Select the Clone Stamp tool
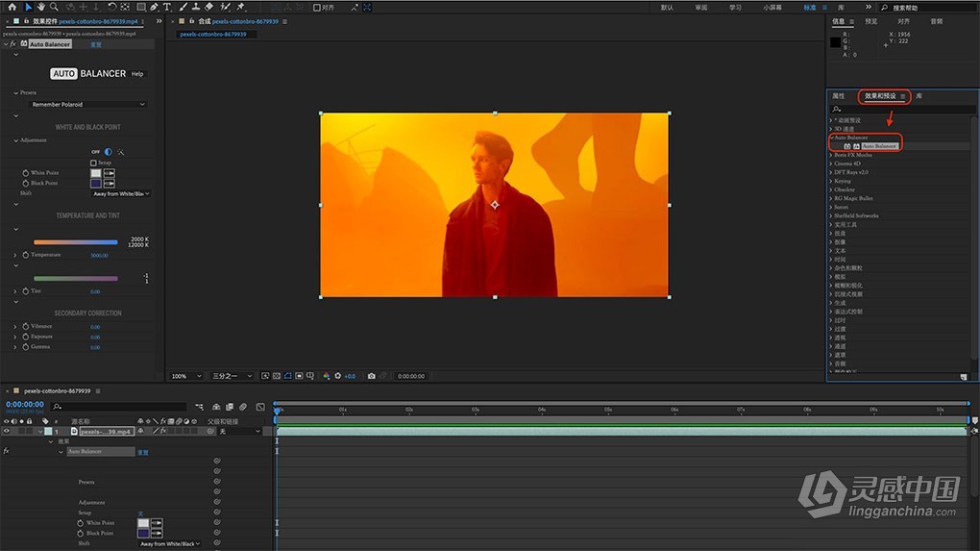980x551 pixels. (x=196, y=7)
